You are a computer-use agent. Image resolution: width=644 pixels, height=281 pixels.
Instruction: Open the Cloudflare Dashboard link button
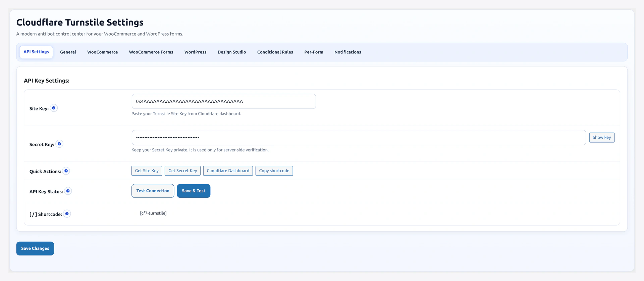click(x=228, y=171)
